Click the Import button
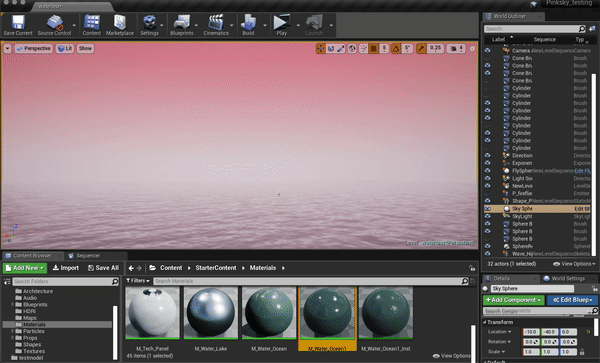 [x=66, y=268]
